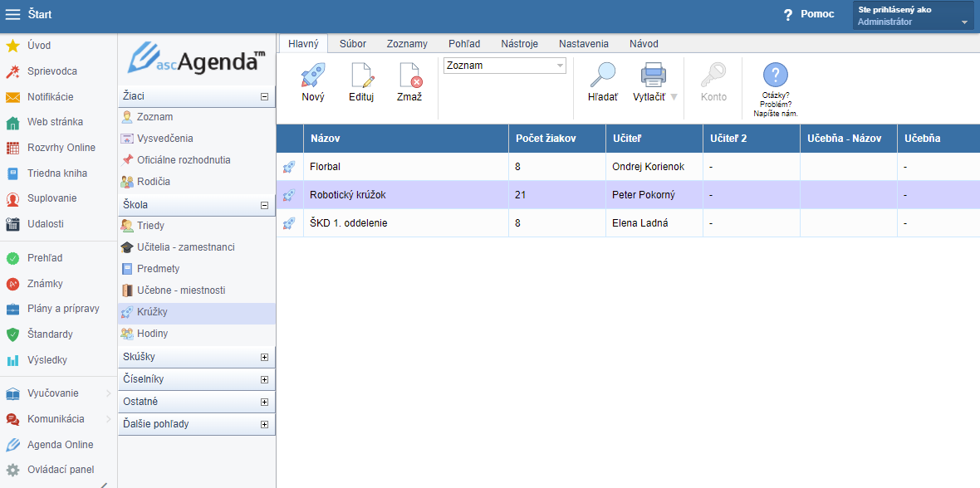
Task: Open Sprievodca wizard icon
Action: (x=12, y=71)
